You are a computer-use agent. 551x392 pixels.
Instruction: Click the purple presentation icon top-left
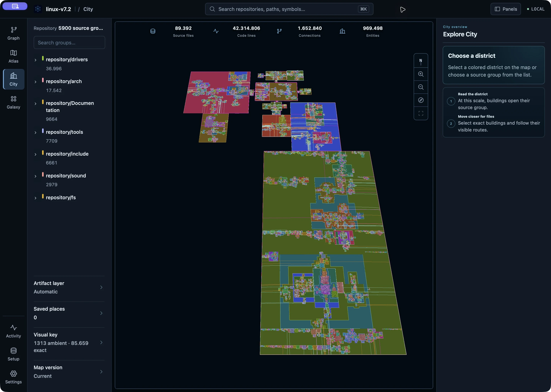click(x=15, y=6)
